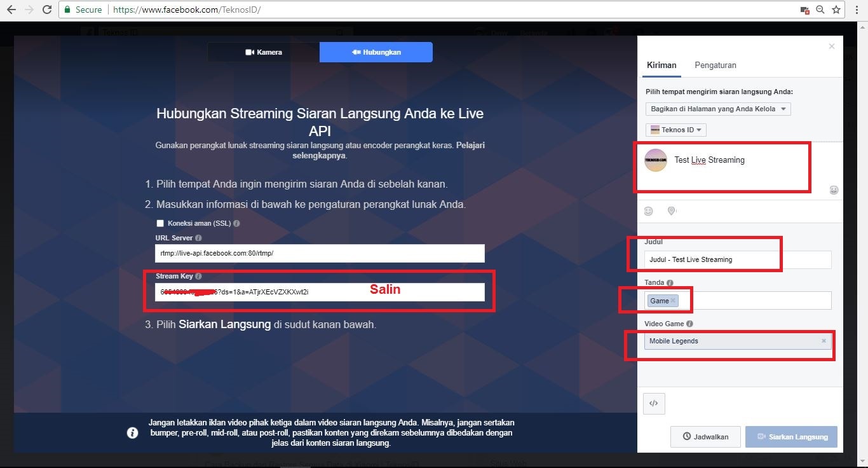The height and width of the screenshot is (468, 868).
Task: Show info for SSL connection option
Action: point(236,224)
